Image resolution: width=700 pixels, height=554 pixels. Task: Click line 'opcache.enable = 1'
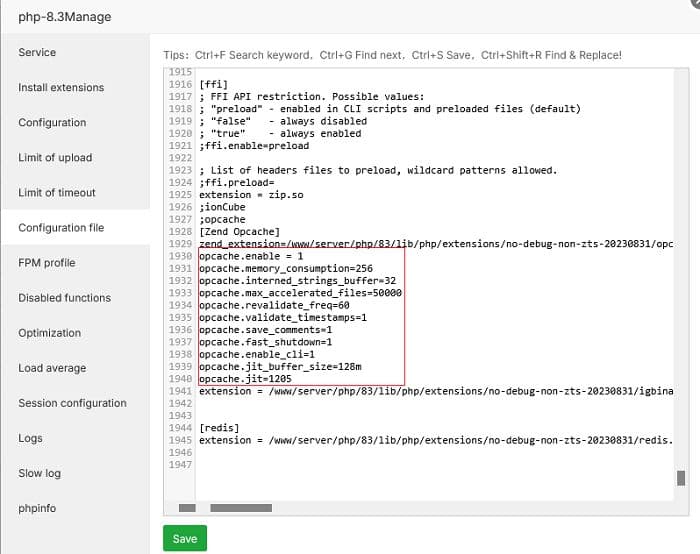pos(251,256)
